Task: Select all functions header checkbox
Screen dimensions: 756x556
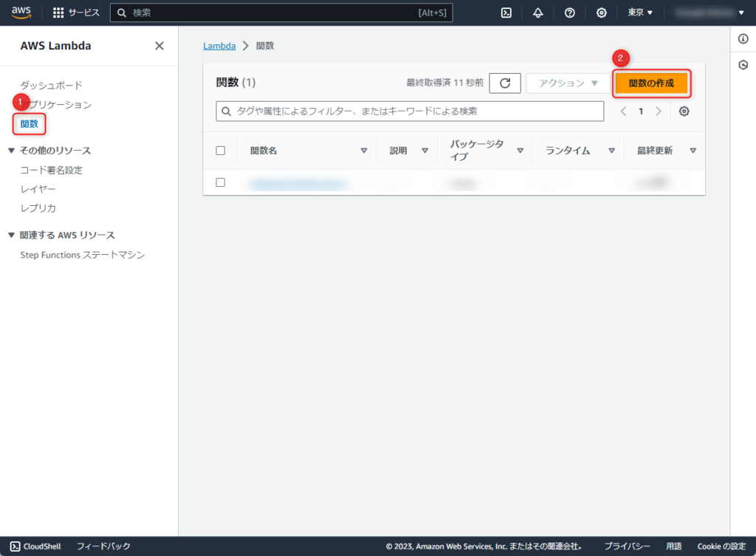Action: pyautogui.click(x=220, y=151)
